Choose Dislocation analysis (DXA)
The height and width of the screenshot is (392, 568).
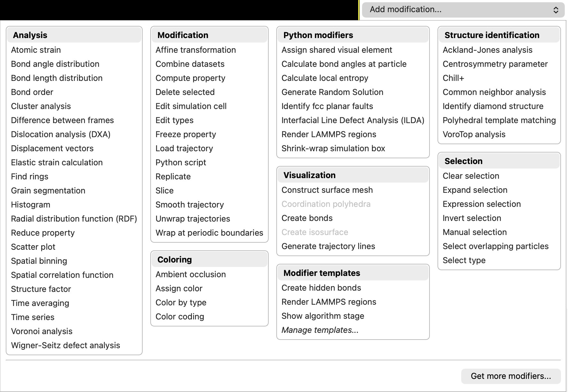tap(61, 134)
